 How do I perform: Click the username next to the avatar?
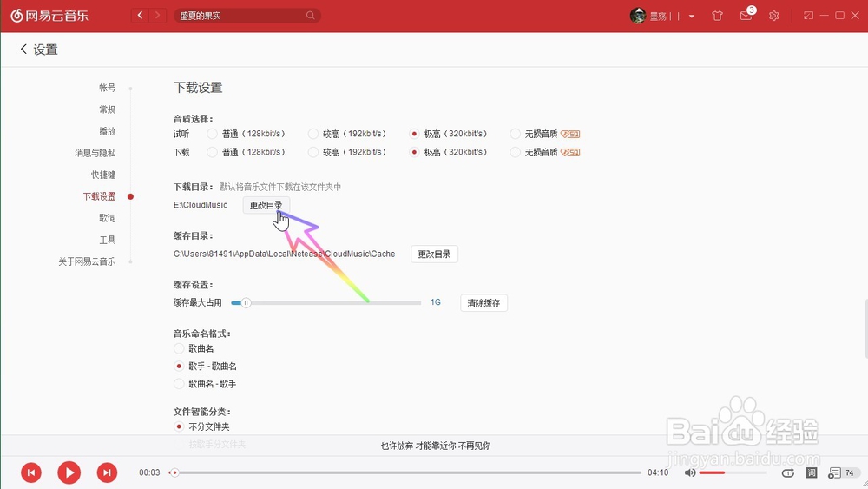tap(664, 16)
